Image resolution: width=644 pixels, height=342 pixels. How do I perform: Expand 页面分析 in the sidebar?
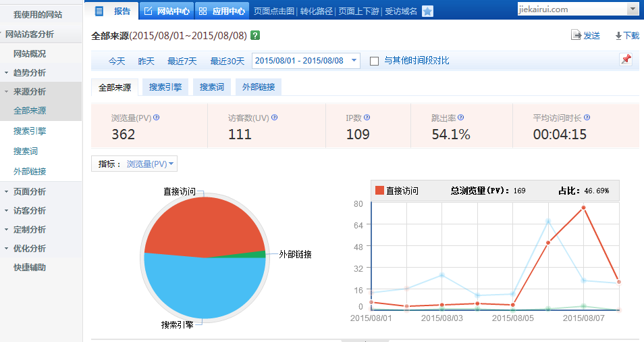6,191
